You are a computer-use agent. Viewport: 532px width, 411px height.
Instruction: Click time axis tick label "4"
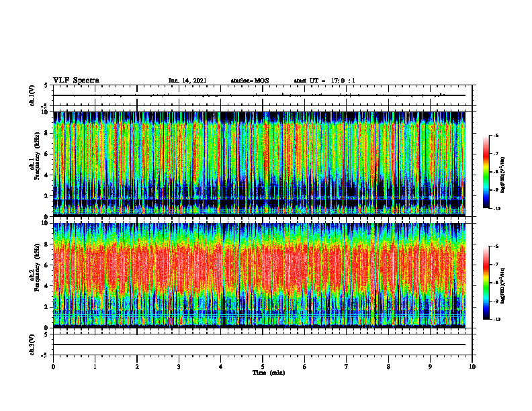tap(221, 367)
